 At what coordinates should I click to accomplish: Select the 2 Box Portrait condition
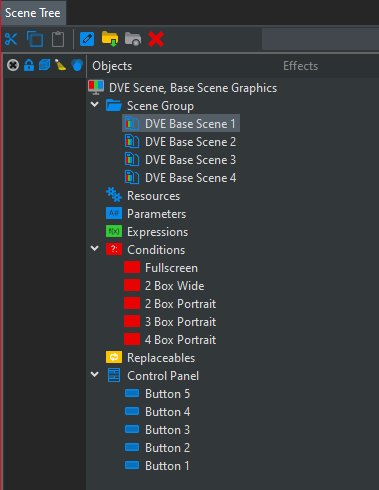[x=180, y=304]
